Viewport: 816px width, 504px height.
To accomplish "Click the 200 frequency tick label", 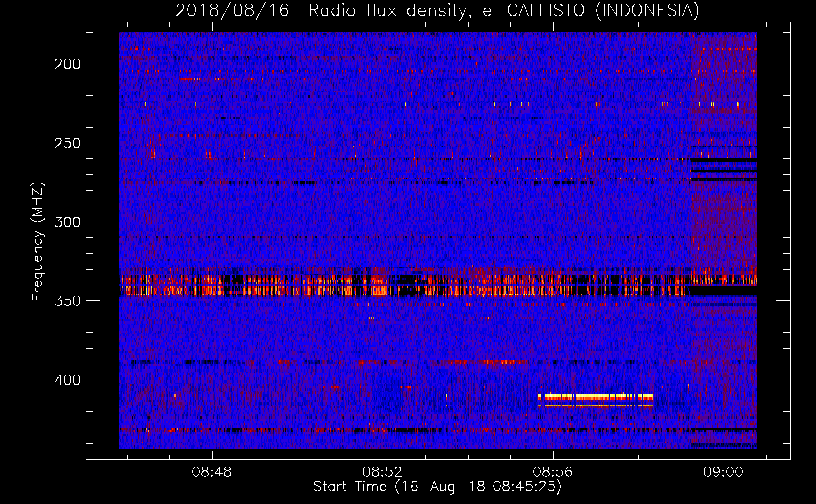I will [x=68, y=64].
